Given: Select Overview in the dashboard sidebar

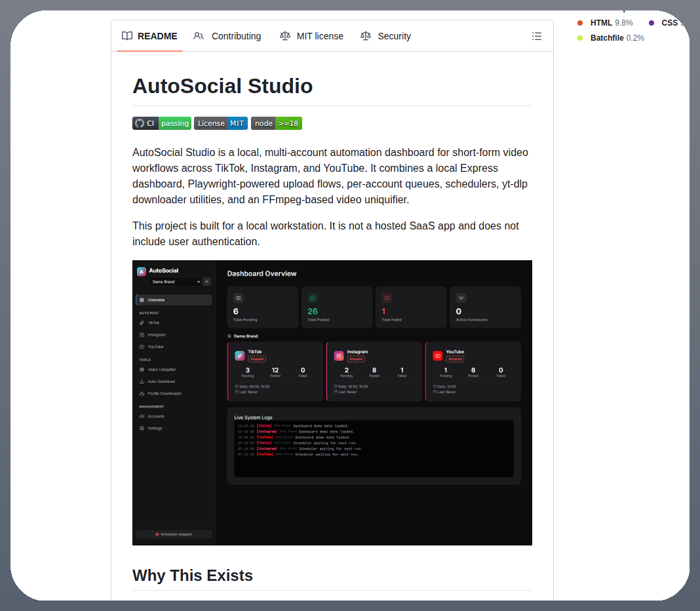Looking at the screenshot, I should (174, 300).
